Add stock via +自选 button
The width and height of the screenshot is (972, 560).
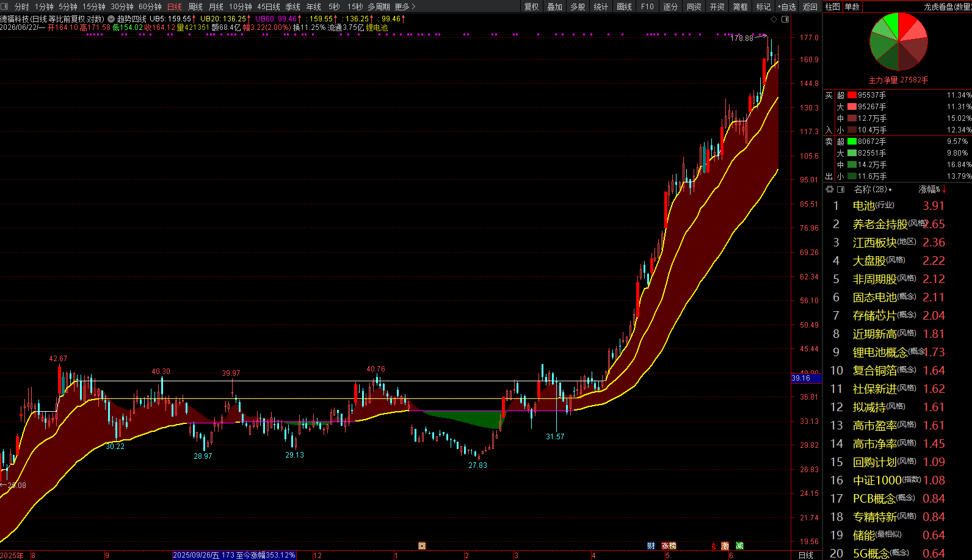786,7
